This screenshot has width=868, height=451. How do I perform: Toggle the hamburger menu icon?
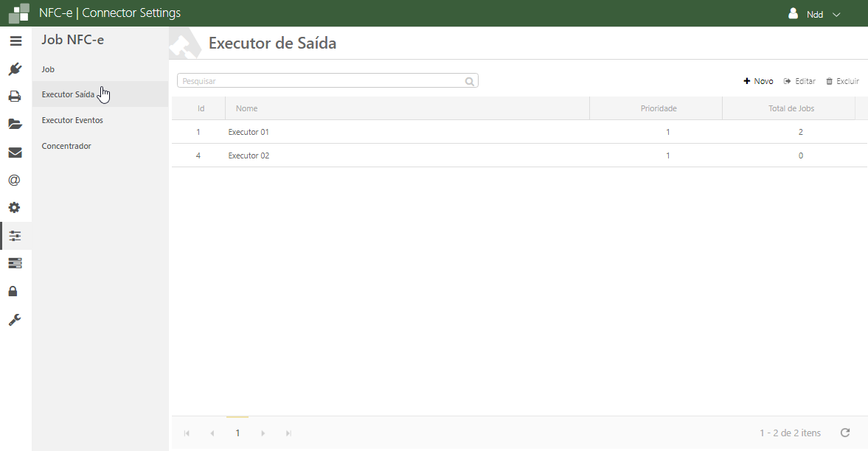15,41
